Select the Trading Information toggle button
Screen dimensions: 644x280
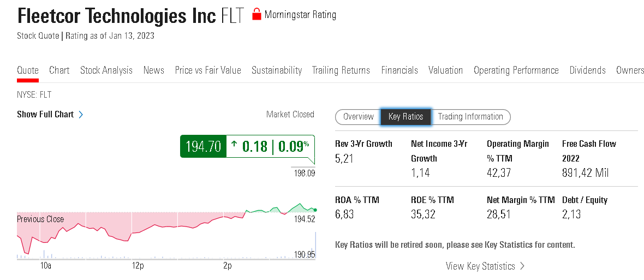pos(470,117)
